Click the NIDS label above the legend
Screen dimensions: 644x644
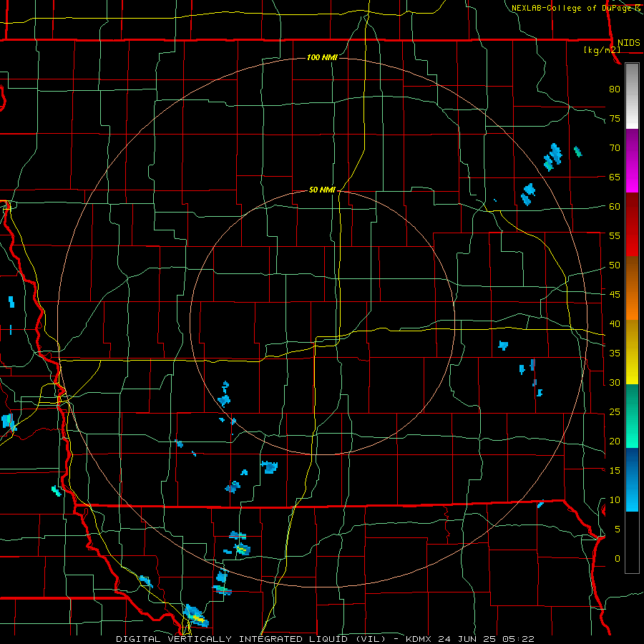point(628,43)
